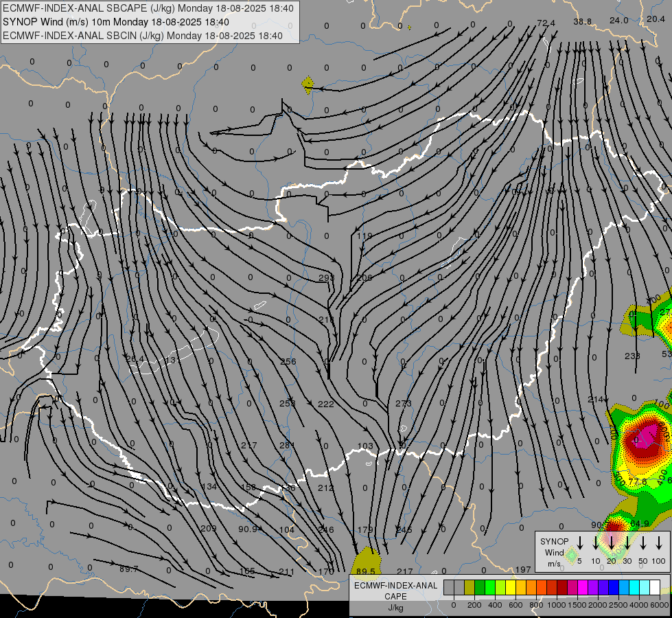Viewport: 672px width, 618px height.
Task: Click the 256 grid value on the map
Action: pos(288,362)
